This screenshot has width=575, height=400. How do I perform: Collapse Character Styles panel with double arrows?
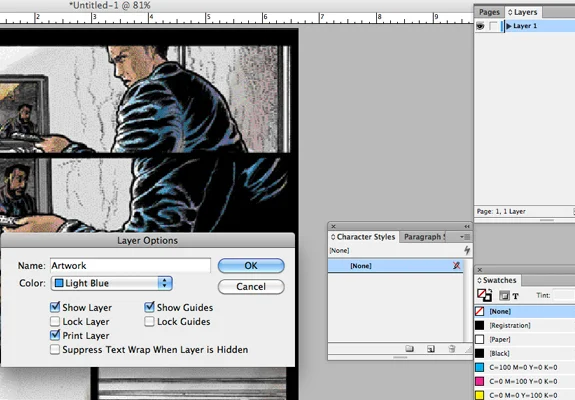click(467, 226)
